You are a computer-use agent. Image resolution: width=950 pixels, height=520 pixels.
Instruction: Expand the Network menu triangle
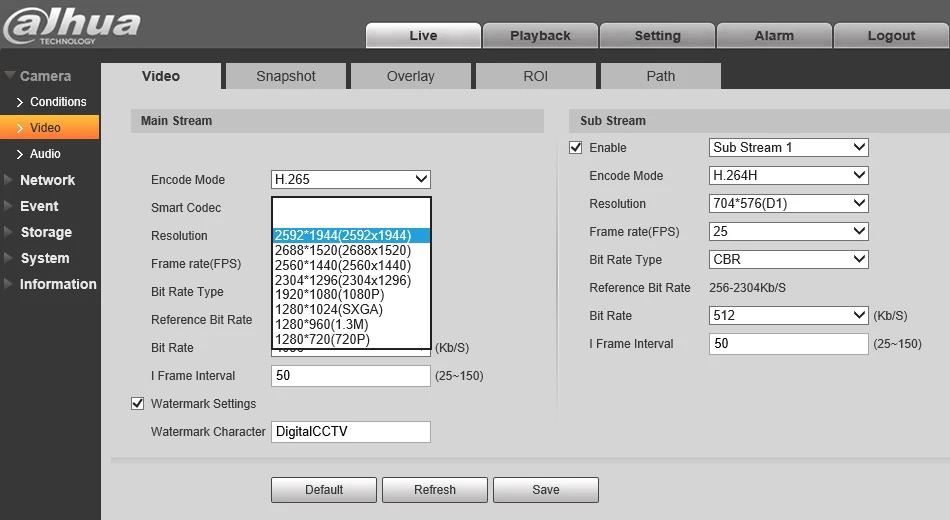tap(8, 180)
